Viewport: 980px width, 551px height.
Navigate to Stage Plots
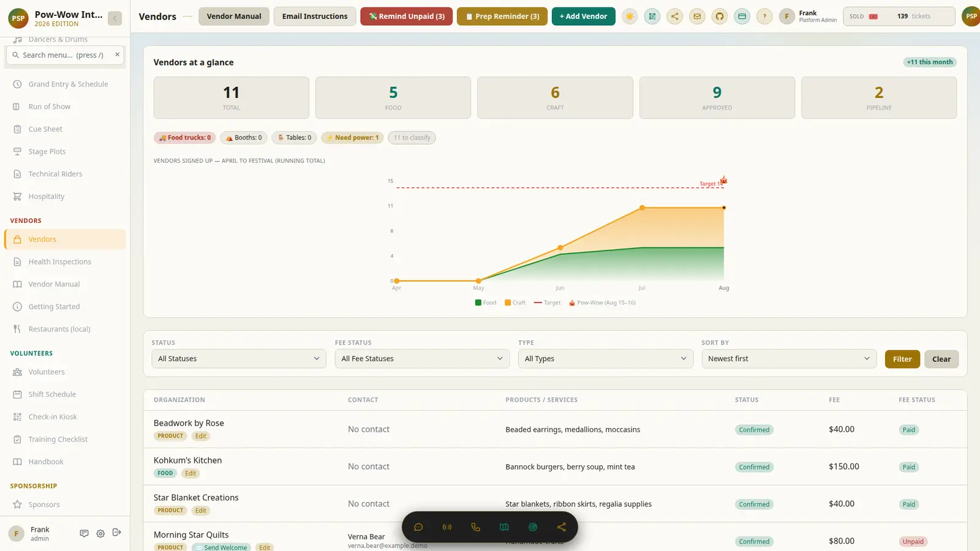[x=65, y=152]
